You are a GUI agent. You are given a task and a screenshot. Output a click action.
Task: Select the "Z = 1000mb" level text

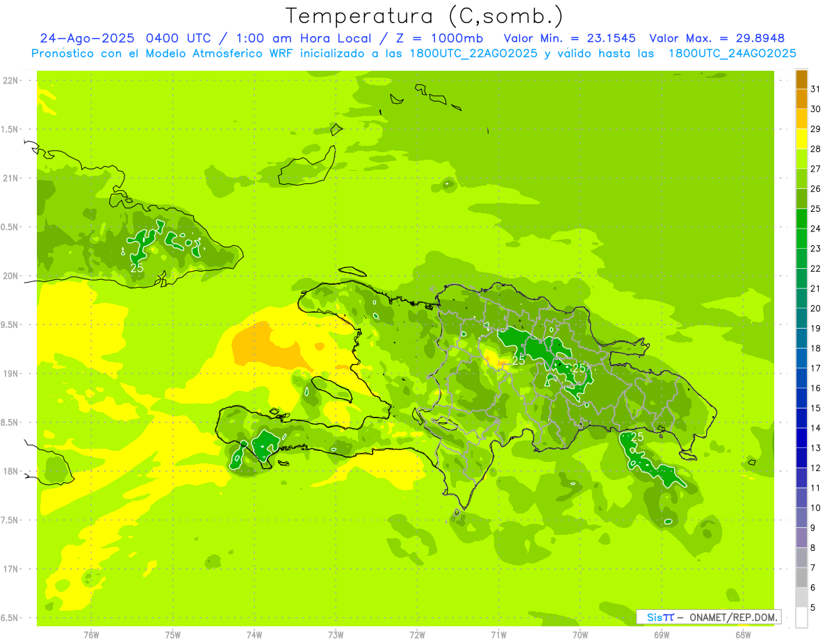coord(438,38)
